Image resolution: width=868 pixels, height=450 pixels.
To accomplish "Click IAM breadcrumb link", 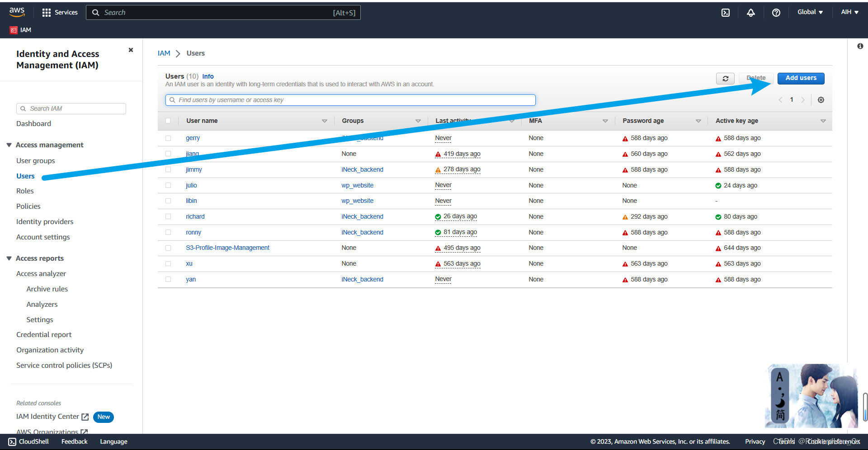I will pos(164,53).
